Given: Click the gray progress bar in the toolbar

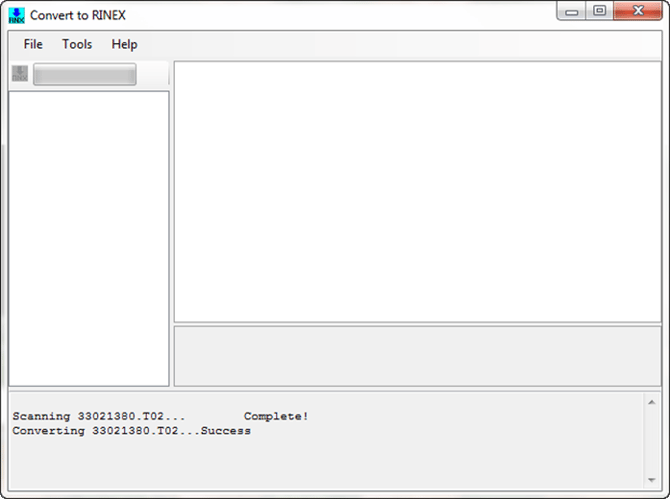Looking at the screenshot, I should (x=85, y=75).
